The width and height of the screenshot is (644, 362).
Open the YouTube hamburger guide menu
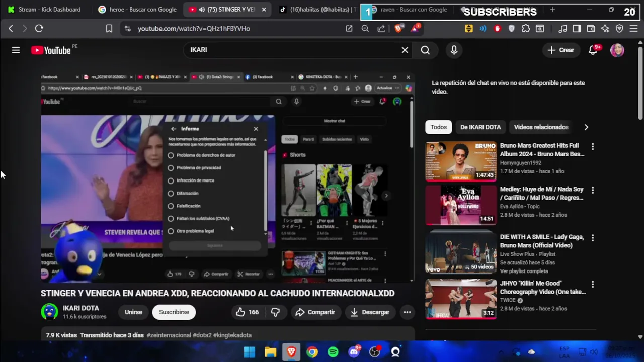(16, 50)
